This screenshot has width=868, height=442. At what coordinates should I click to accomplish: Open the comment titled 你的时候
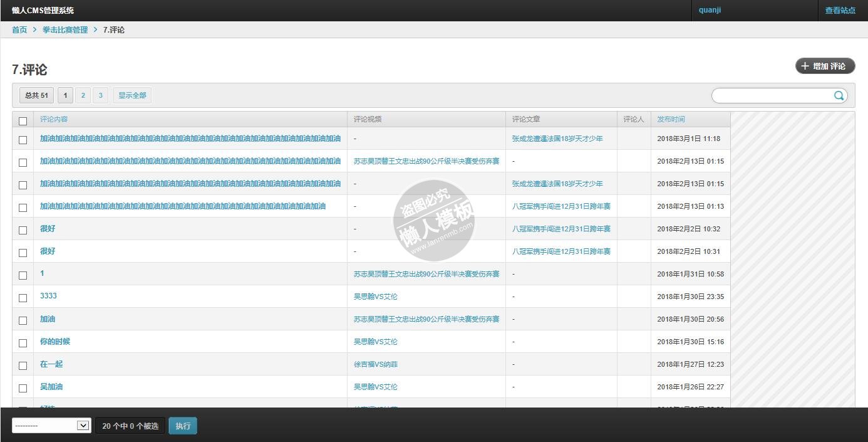[55, 341]
